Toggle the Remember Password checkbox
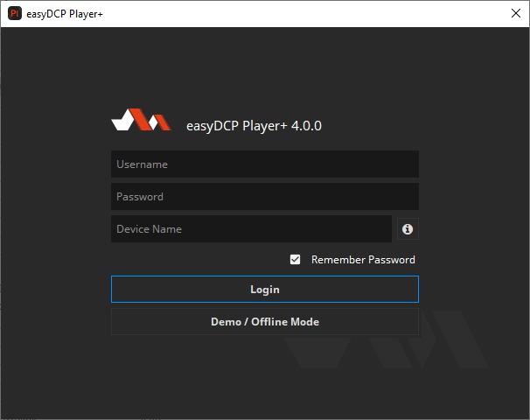This screenshot has width=530, height=420. [x=296, y=260]
